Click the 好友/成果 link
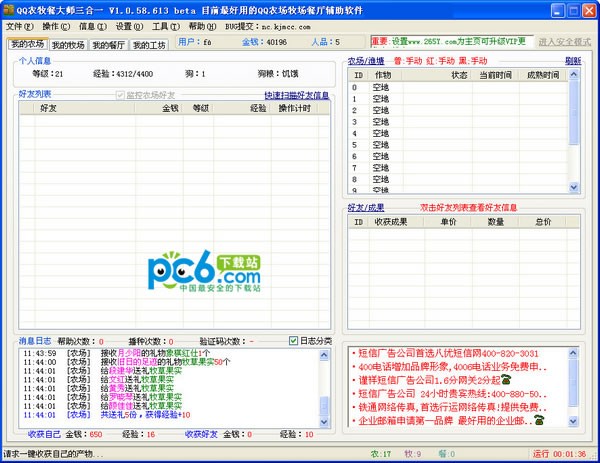Image resolution: width=600 pixels, height=463 pixels. tap(366, 208)
